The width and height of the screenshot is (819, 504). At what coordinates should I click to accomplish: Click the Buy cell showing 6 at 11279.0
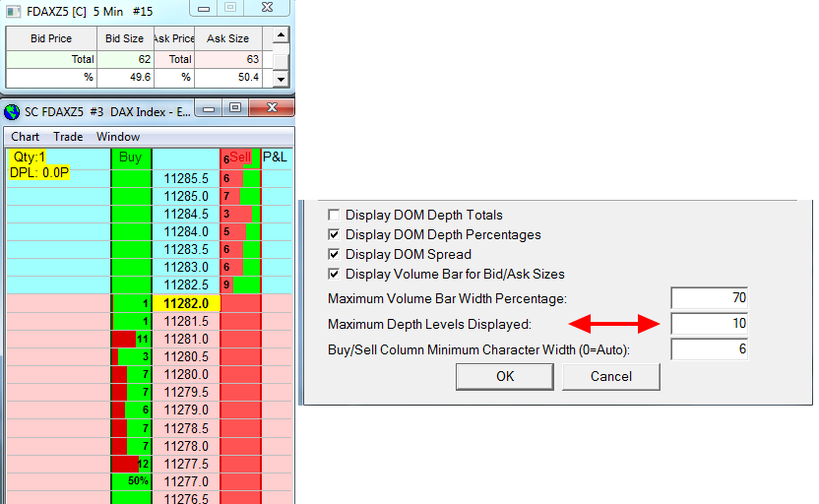click(131, 409)
